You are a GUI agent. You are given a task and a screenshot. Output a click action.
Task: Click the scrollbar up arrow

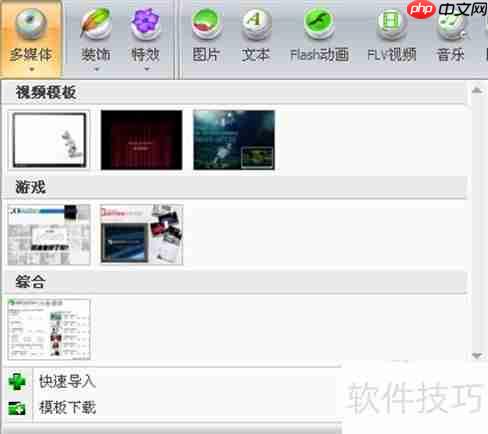477,90
